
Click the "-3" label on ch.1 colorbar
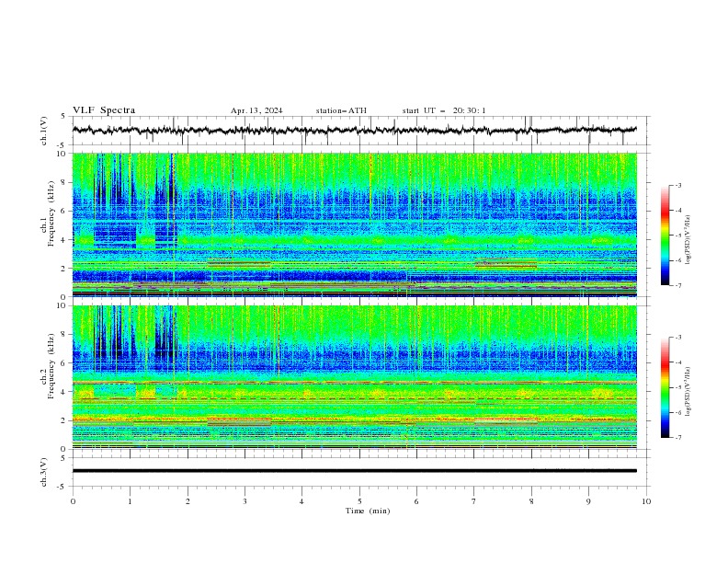pos(678,185)
